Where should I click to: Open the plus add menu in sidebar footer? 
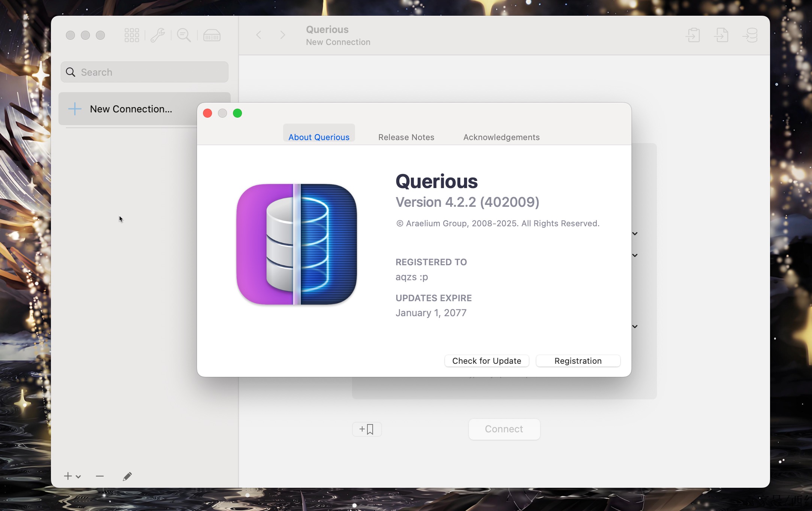pyautogui.click(x=72, y=476)
